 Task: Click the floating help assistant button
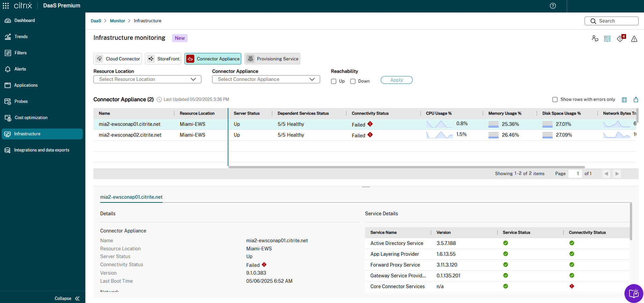[x=633, y=293]
